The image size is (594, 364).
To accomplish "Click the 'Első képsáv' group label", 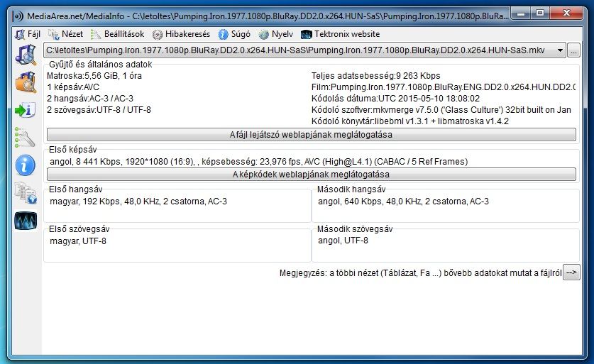I will (x=72, y=150).
